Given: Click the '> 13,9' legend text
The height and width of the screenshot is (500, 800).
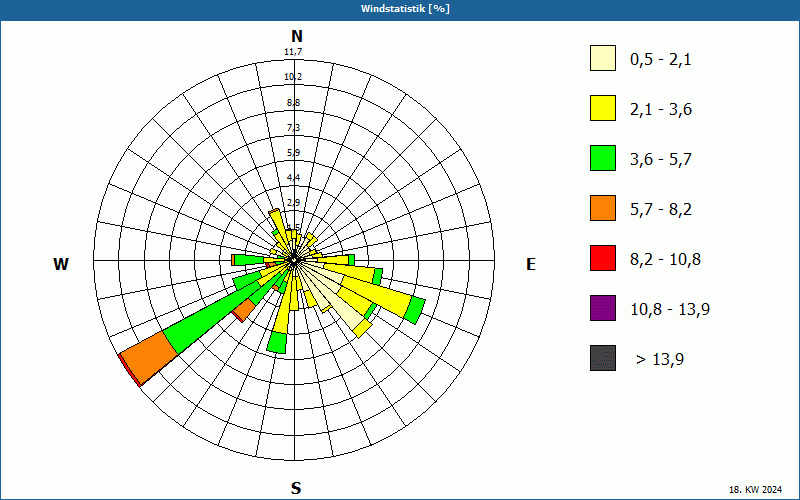Looking at the screenshot, I should coord(660,360).
